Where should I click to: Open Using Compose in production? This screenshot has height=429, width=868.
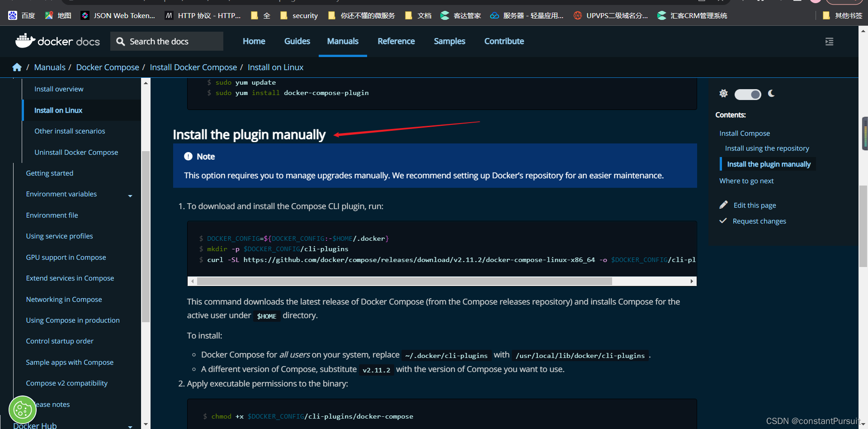point(72,320)
